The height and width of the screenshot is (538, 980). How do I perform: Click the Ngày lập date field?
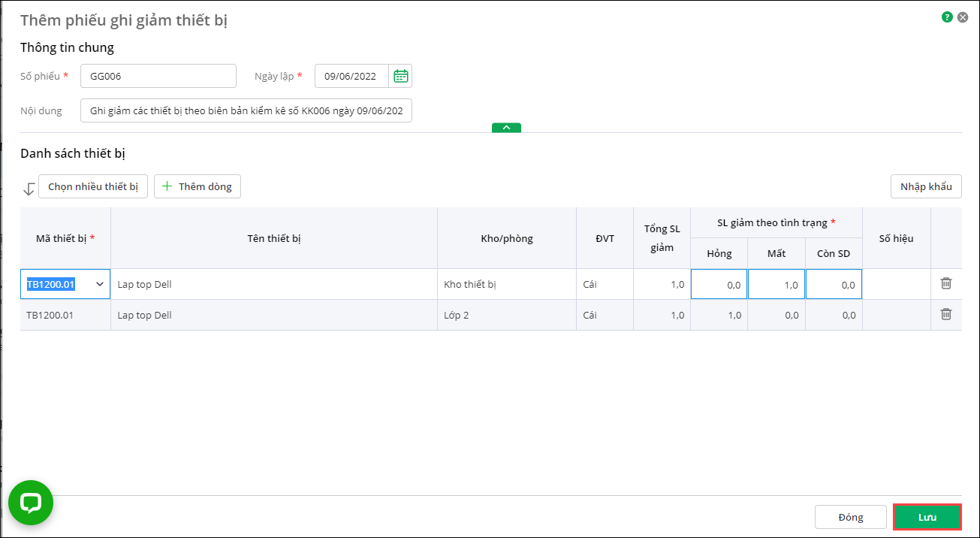(351, 76)
